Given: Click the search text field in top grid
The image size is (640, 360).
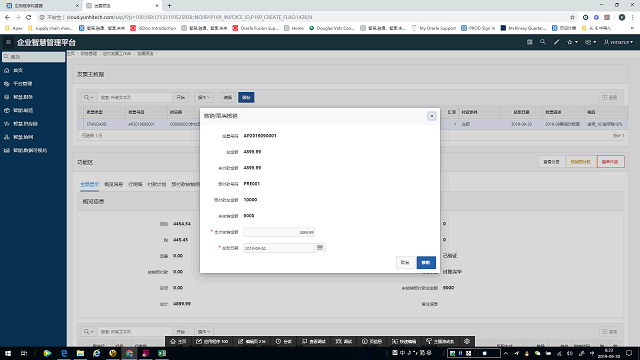Looking at the screenshot, I should tap(135, 98).
